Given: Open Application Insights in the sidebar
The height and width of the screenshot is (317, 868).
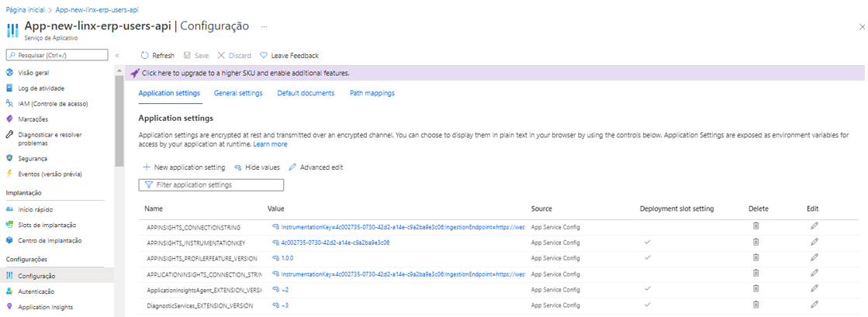Looking at the screenshot, I should [x=45, y=307].
